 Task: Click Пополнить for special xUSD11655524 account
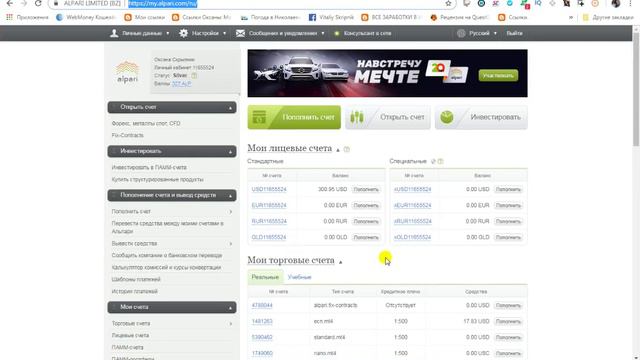point(508,189)
